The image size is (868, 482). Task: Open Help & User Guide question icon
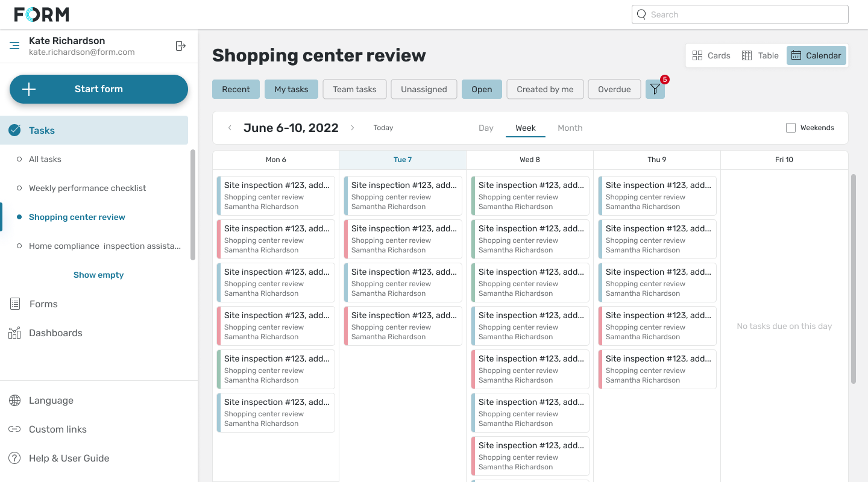click(15, 458)
